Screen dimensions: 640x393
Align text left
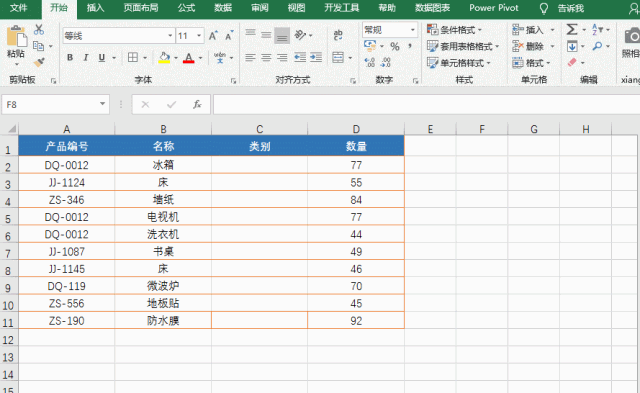point(251,58)
